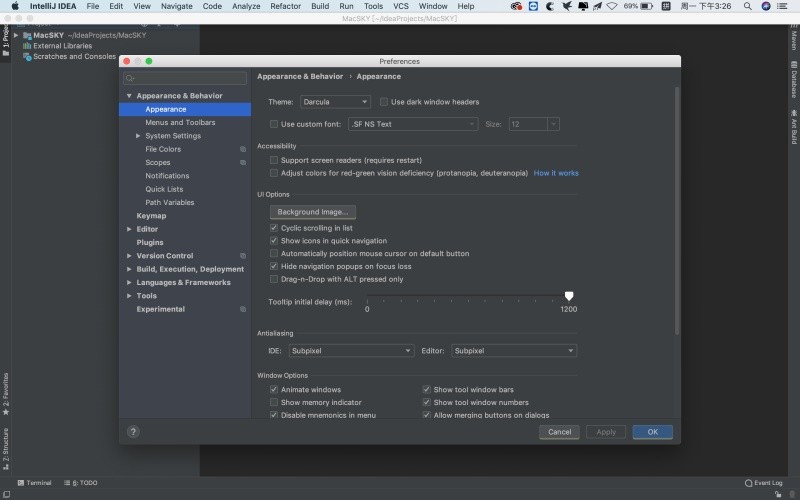The height and width of the screenshot is (500, 800).
Task: Open the Event Log
Action: (x=763, y=483)
